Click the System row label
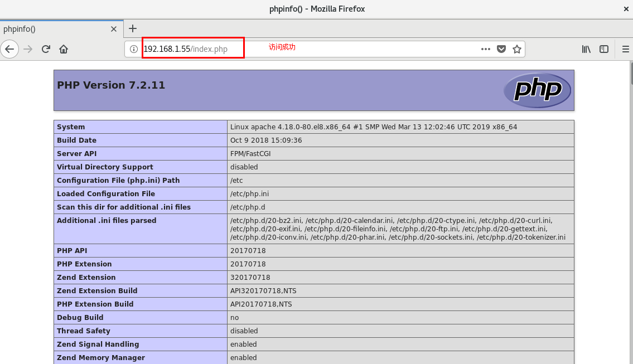This screenshot has height=364, width=633. tap(71, 127)
